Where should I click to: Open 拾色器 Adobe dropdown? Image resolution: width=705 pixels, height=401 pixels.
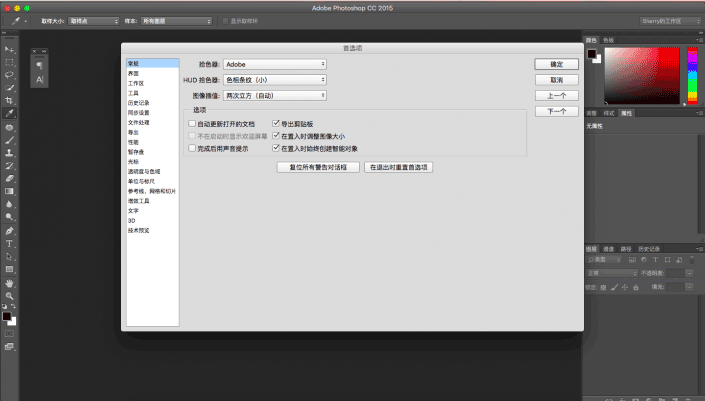pos(275,64)
